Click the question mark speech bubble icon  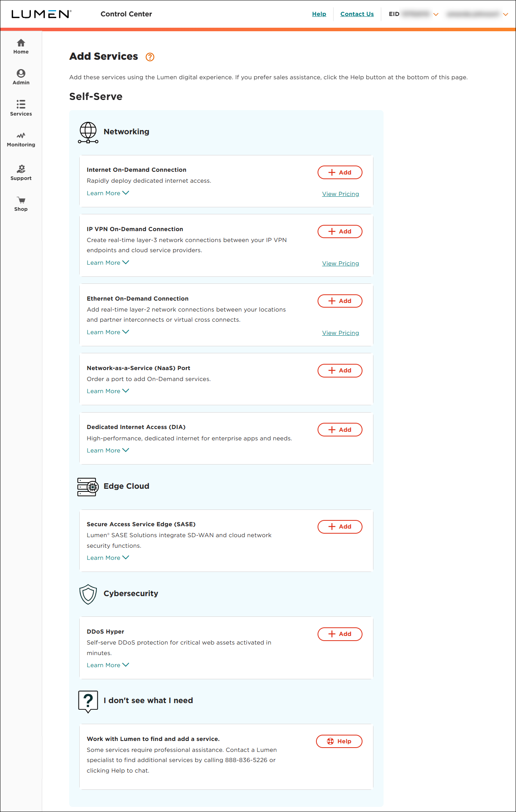(x=88, y=702)
